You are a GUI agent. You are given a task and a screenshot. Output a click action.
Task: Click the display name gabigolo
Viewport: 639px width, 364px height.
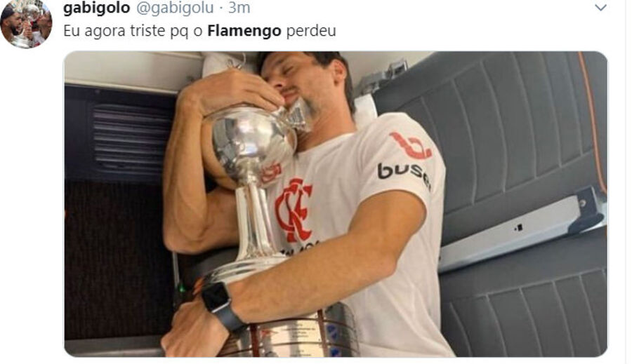97,7
